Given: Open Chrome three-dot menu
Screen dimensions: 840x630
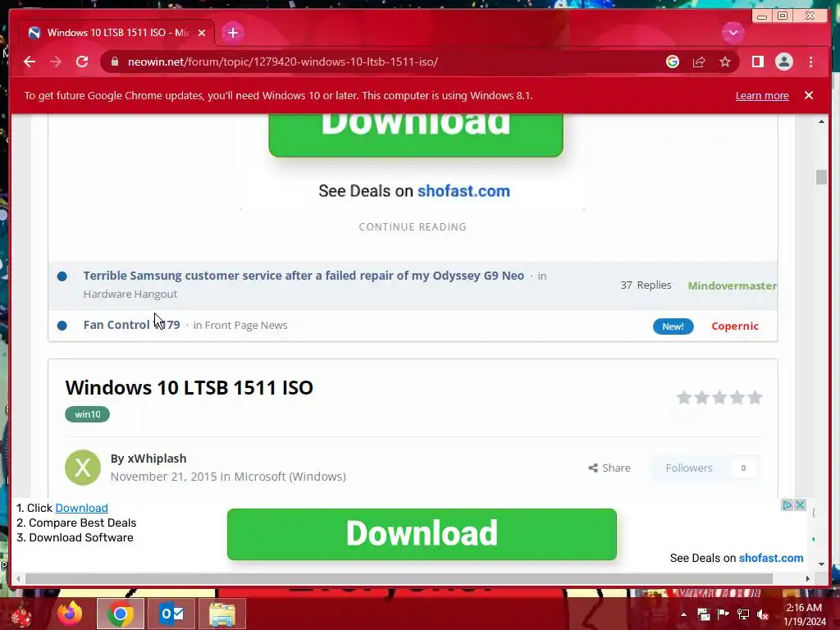Looking at the screenshot, I should coord(810,62).
